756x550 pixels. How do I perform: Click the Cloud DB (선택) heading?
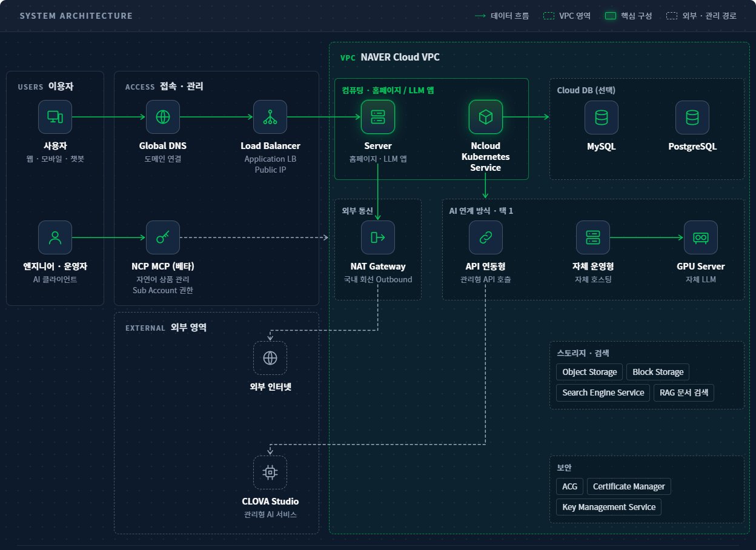tap(586, 90)
